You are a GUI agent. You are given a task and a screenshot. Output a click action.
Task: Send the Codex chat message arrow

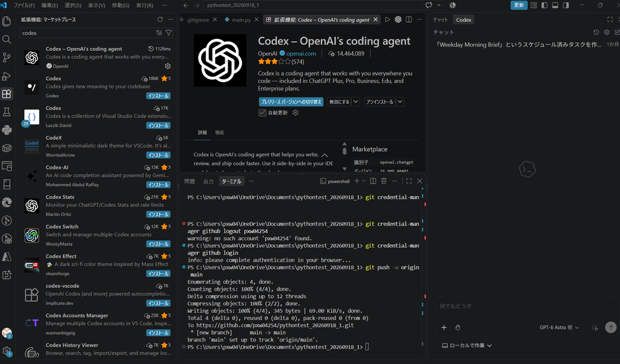[610, 327]
